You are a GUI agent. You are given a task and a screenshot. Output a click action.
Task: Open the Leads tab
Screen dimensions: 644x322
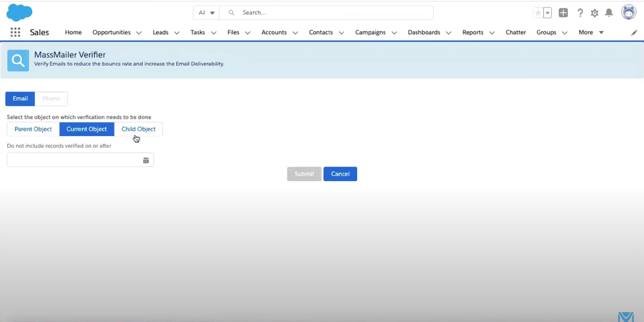(160, 32)
